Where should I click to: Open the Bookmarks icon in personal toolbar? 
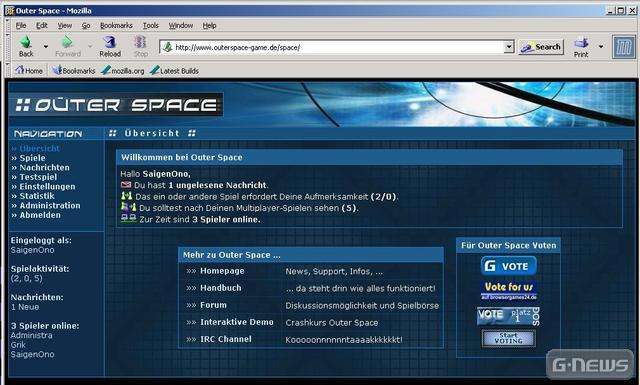tap(57, 70)
